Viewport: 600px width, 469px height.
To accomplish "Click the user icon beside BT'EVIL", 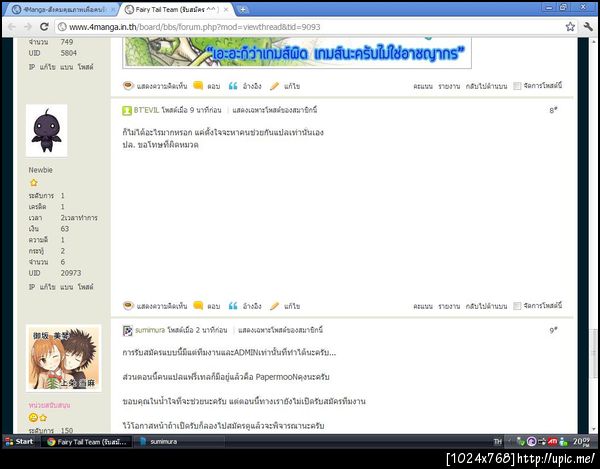I will (127, 111).
